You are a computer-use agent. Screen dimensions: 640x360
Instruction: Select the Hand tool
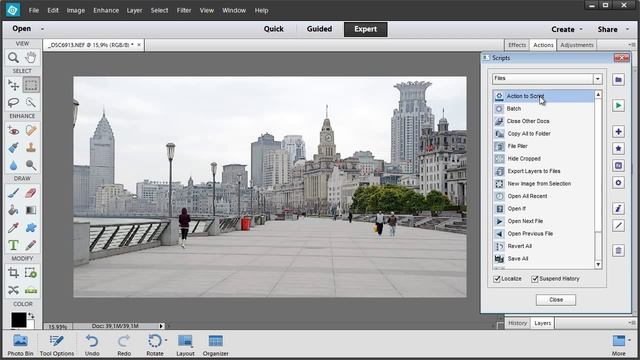point(31,58)
